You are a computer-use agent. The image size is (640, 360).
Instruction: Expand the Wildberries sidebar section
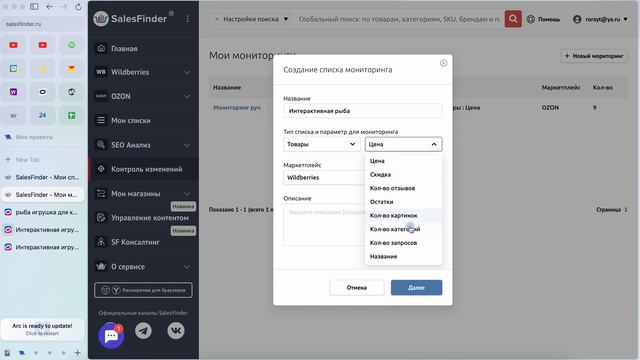(143, 72)
